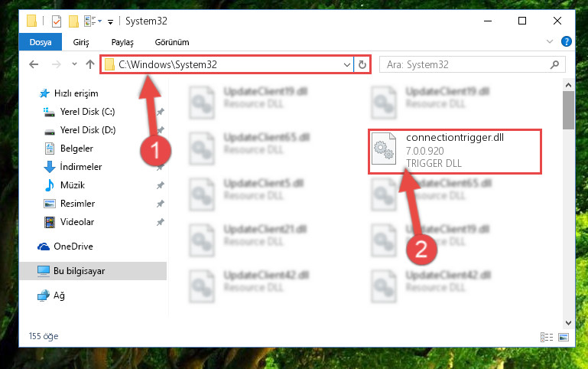Screen dimensions: 588x369
Task: Open the Görünüm ribbon tab
Action: tap(172, 42)
